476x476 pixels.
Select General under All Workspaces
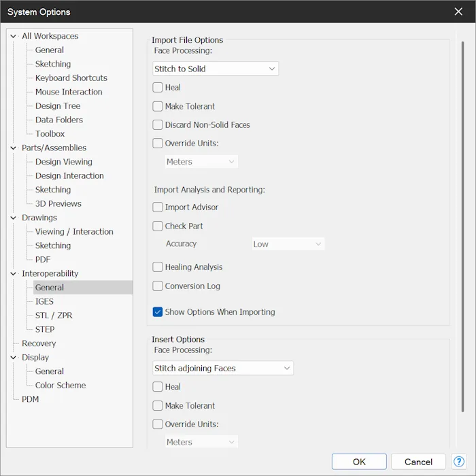coord(50,50)
